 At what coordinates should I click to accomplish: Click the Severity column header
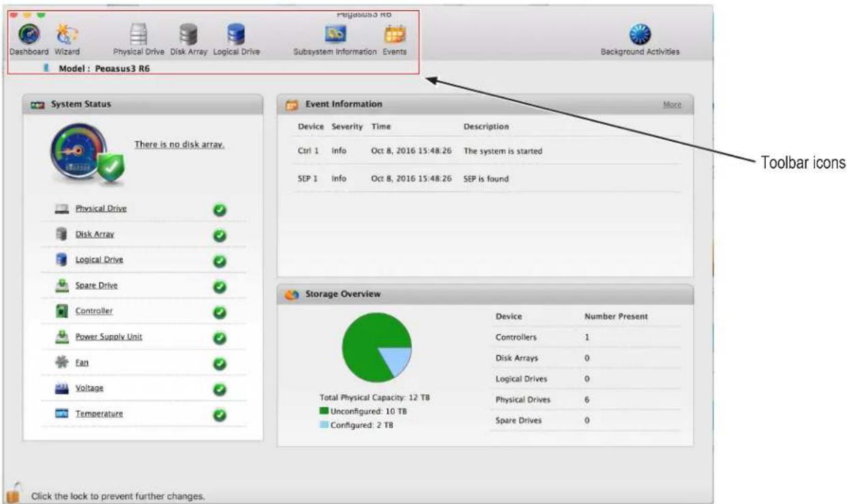click(x=347, y=127)
